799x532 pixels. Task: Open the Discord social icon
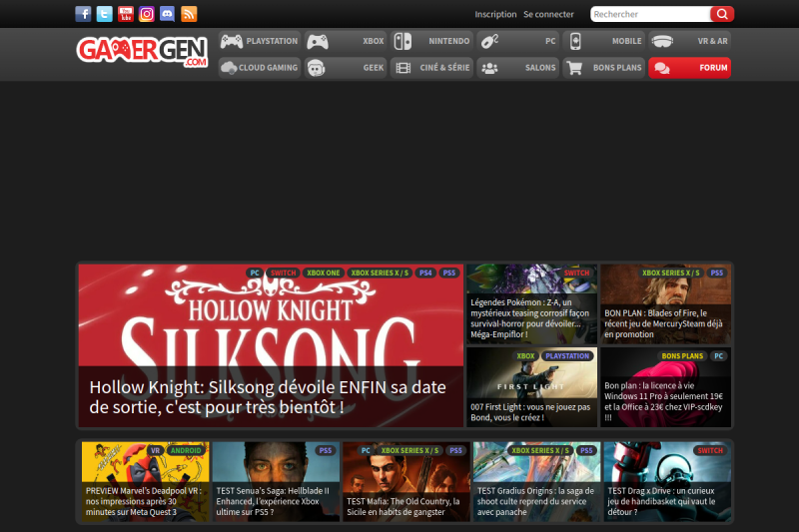(x=168, y=14)
